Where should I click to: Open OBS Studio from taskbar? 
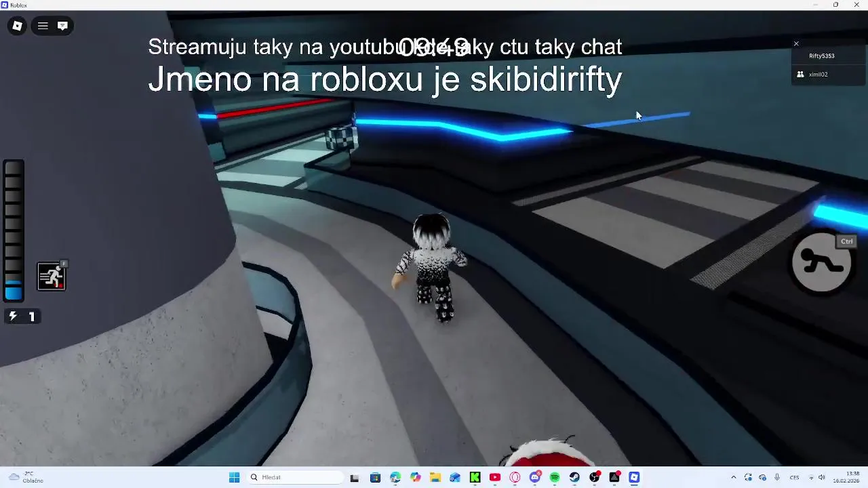pyautogui.click(x=595, y=478)
